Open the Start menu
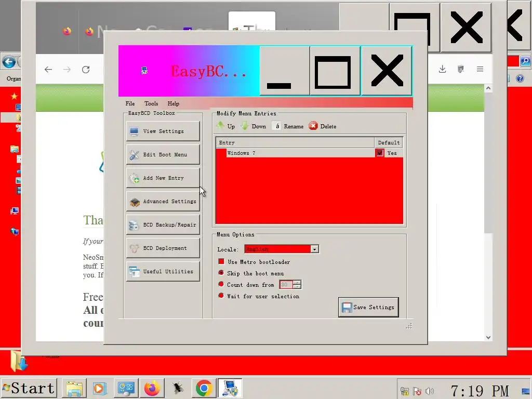532x399 pixels. pyautogui.click(x=29, y=388)
